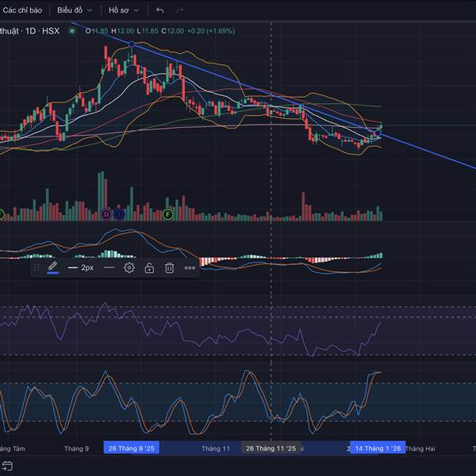Undo the last chart action
This screenshot has height=476, width=476.
(x=160, y=10)
